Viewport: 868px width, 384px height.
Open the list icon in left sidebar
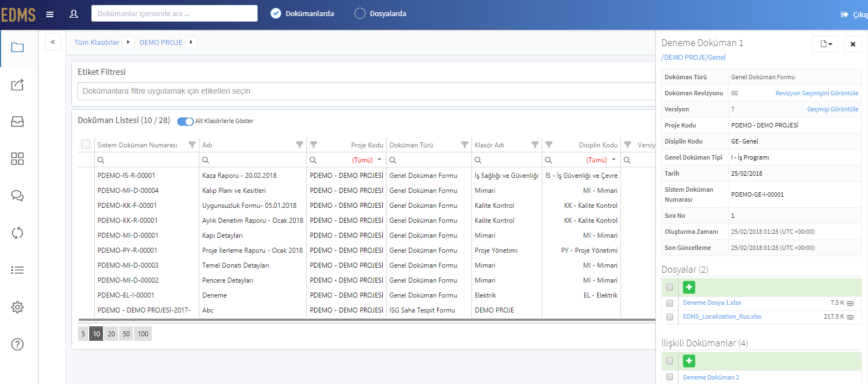click(17, 270)
